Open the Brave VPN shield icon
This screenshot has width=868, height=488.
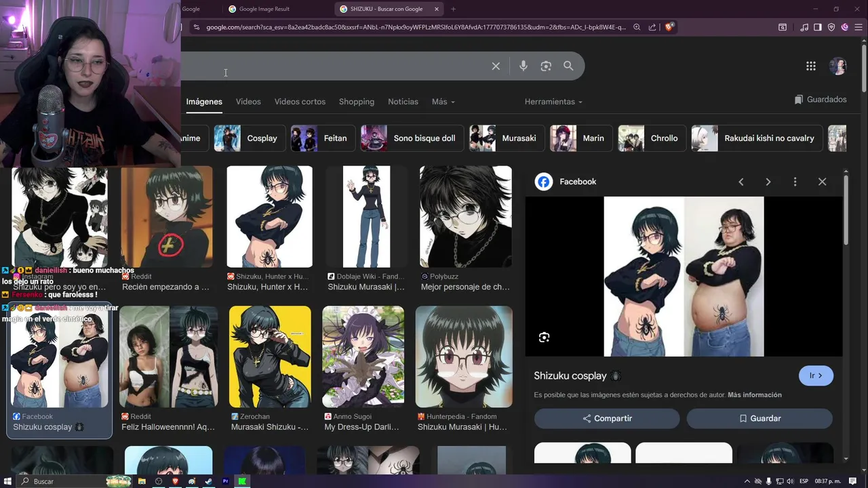click(x=831, y=27)
